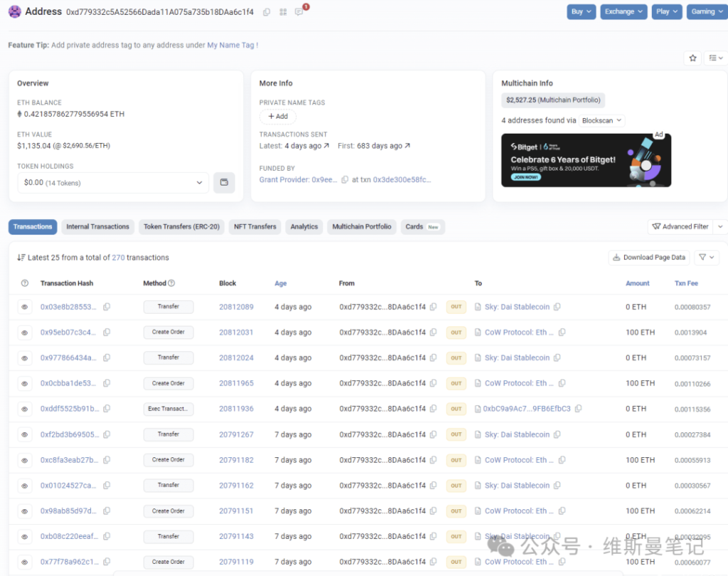This screenshot has width=728, height=576.
Task: Open the comments icon with red badge
Action: [299, 11]
